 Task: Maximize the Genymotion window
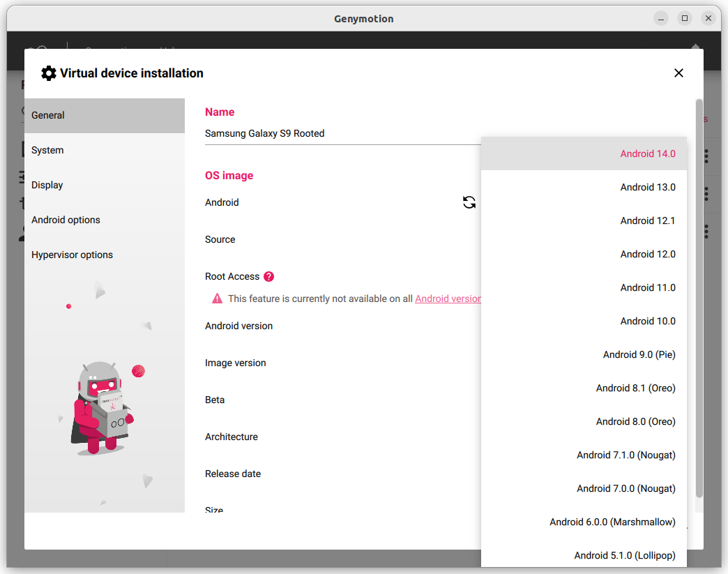coord(685,18)
